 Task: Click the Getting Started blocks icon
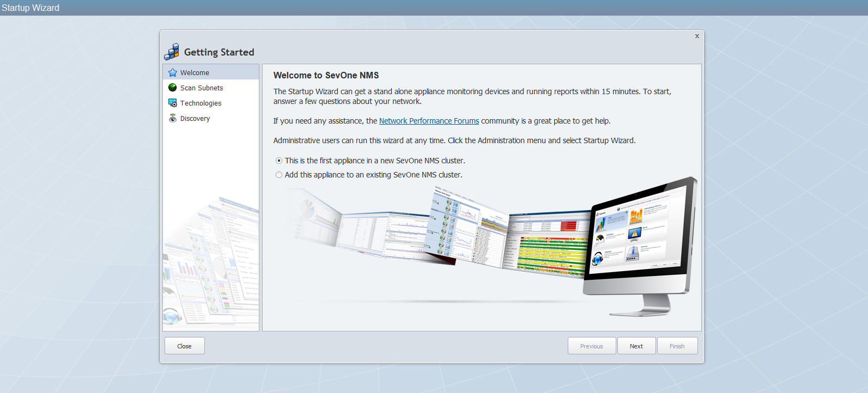pos(172,52)
